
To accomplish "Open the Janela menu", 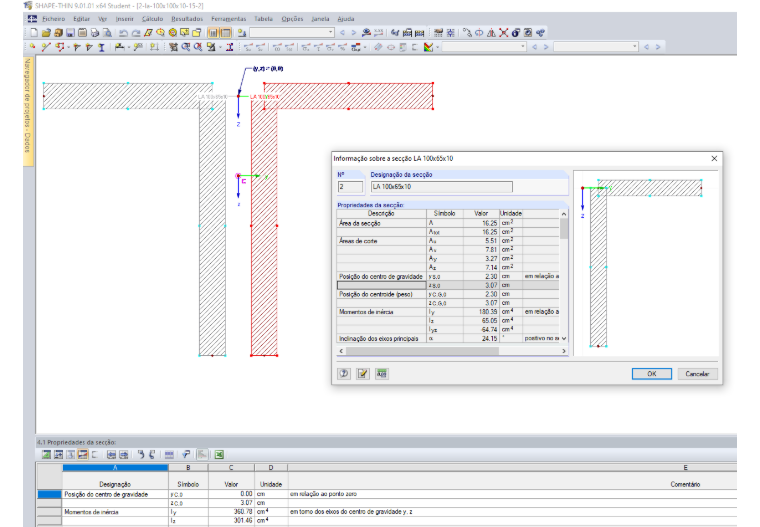I will 320,19.
